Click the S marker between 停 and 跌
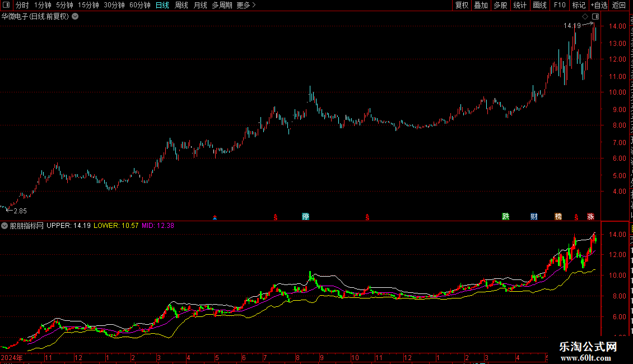The image size is (633, 364). [x=367, y=217]
